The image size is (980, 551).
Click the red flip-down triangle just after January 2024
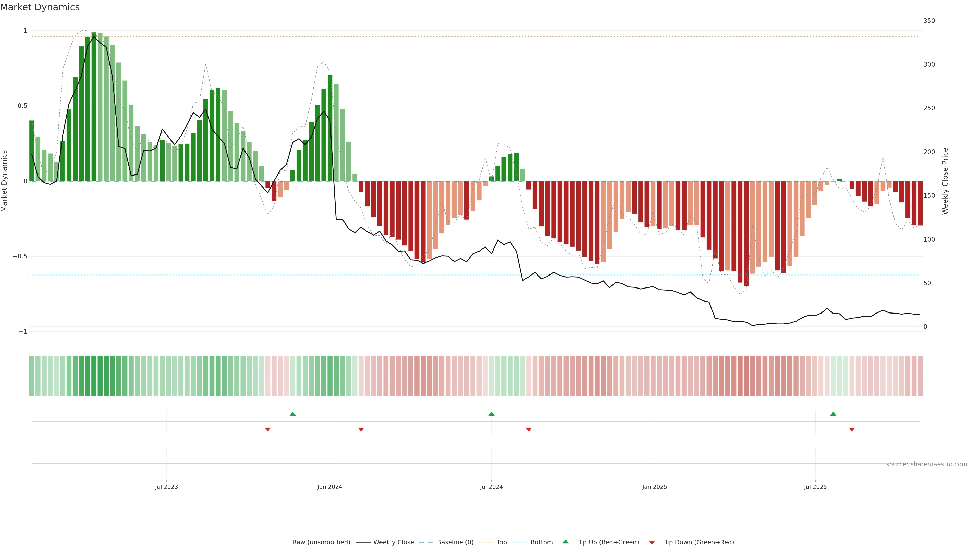[361, 429]
